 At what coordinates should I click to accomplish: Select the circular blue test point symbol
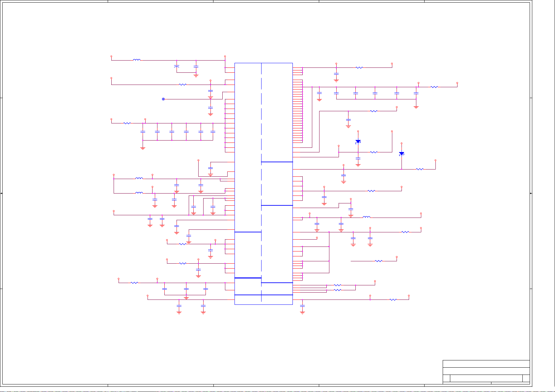(x=163, y=99)
